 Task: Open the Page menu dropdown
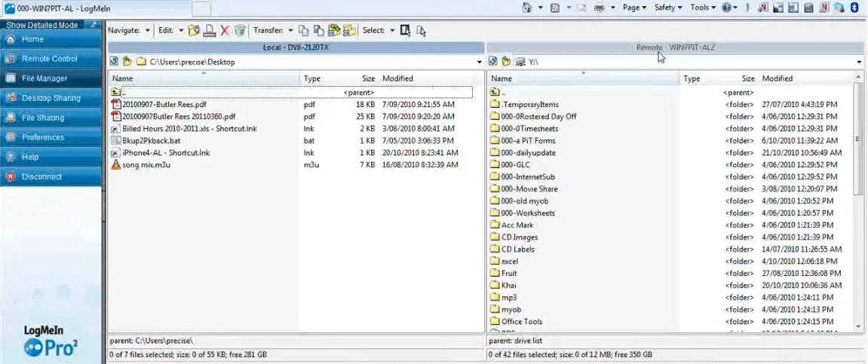point(634,8)
